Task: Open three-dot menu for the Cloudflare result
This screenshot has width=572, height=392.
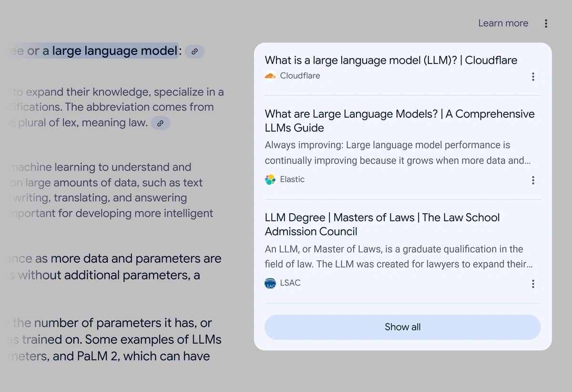Action: pos(533,76)
